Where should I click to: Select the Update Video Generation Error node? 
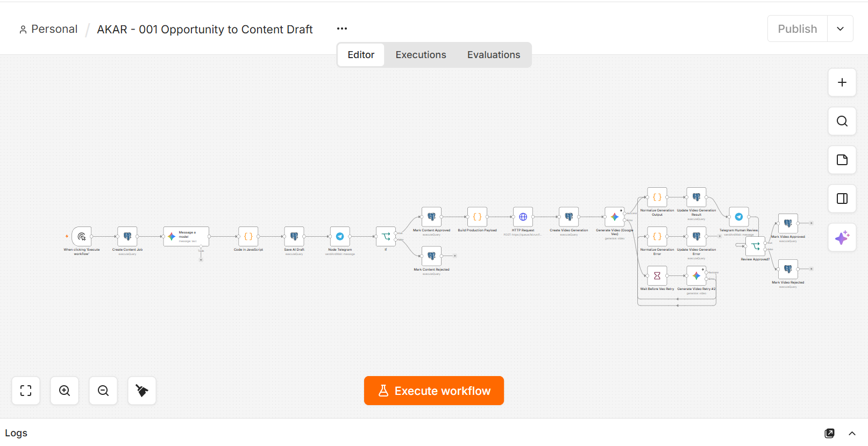point(696,236)
